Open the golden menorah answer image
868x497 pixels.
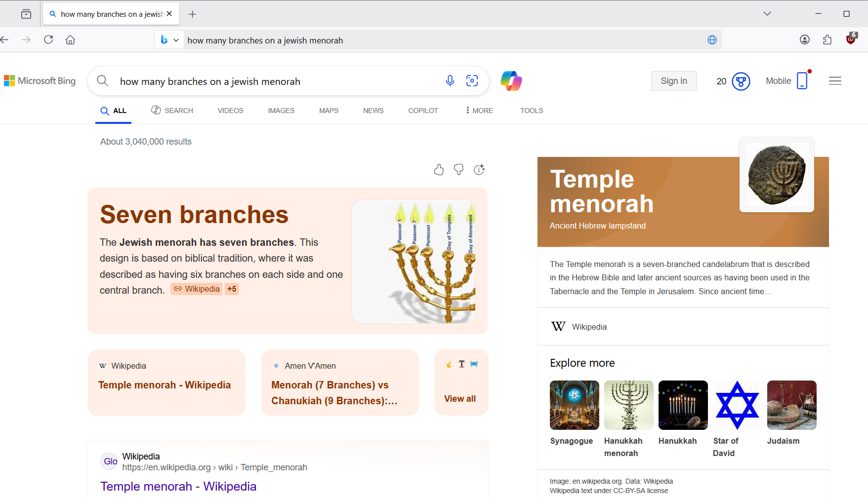click(413, 262)
